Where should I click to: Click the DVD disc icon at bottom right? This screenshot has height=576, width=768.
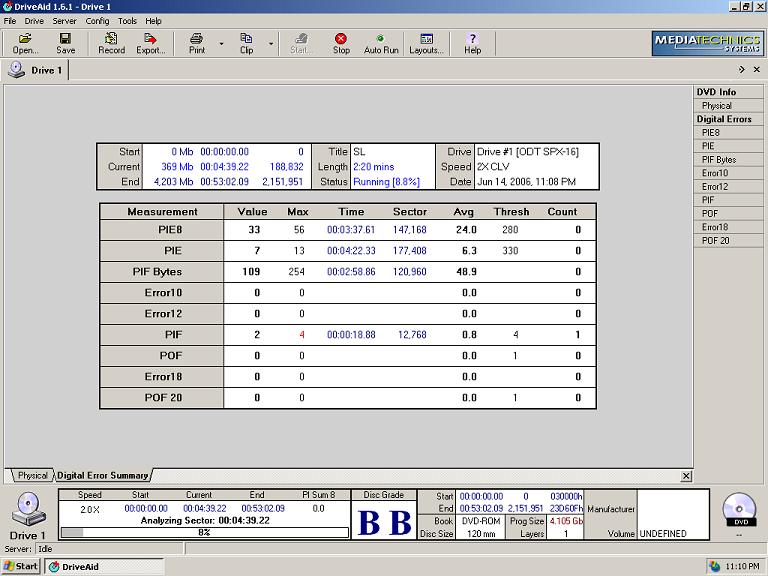click(739, 509)
